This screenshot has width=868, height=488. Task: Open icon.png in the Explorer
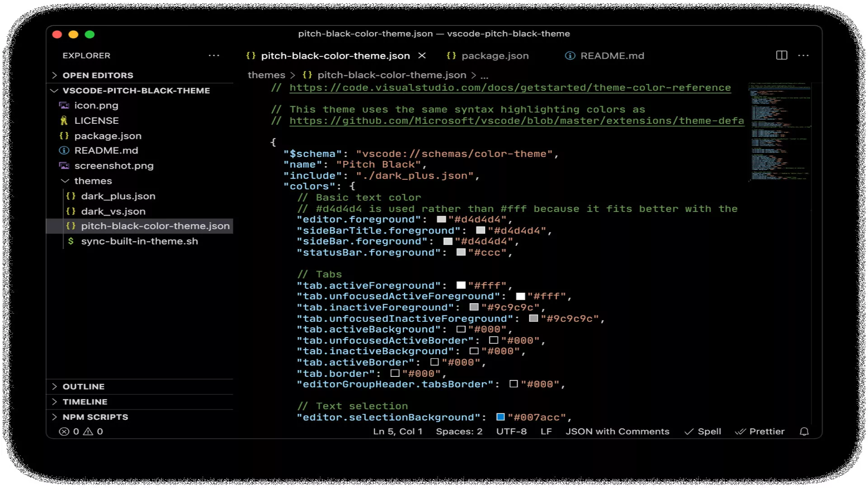point(96,105)
